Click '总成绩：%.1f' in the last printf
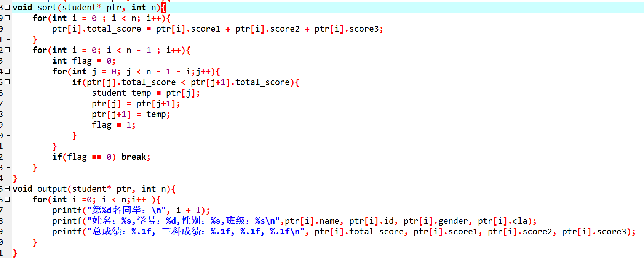This screenshot has width=644, height=258. (121, 231)
